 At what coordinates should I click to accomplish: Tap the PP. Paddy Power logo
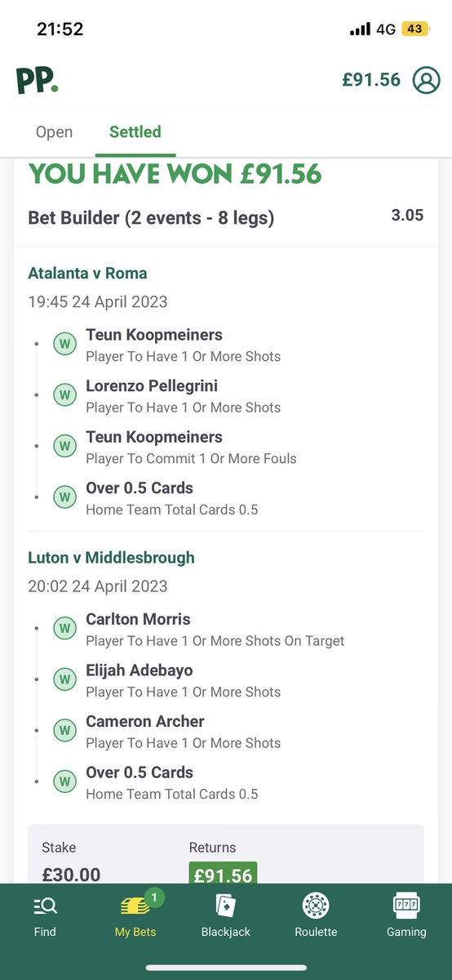pos(37,80)
